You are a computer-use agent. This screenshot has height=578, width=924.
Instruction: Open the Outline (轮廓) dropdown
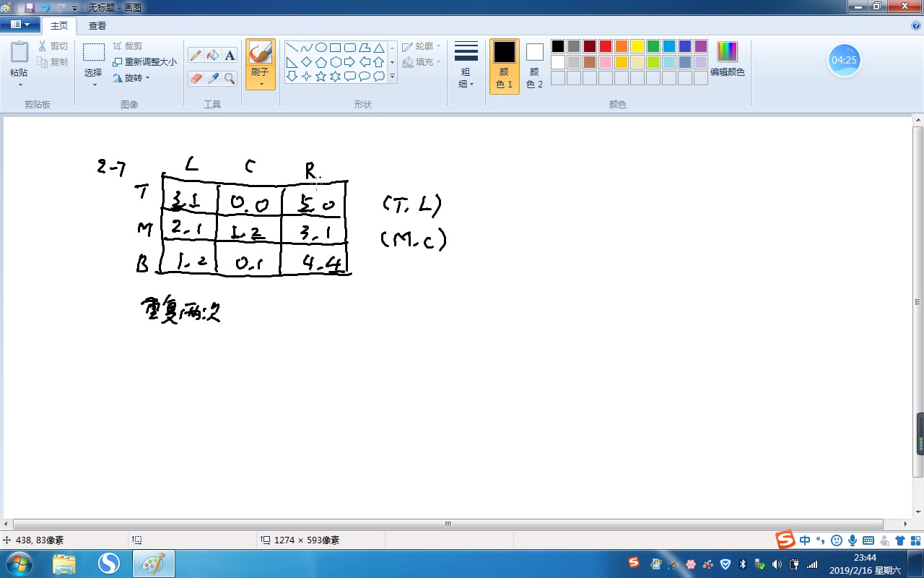422,46
